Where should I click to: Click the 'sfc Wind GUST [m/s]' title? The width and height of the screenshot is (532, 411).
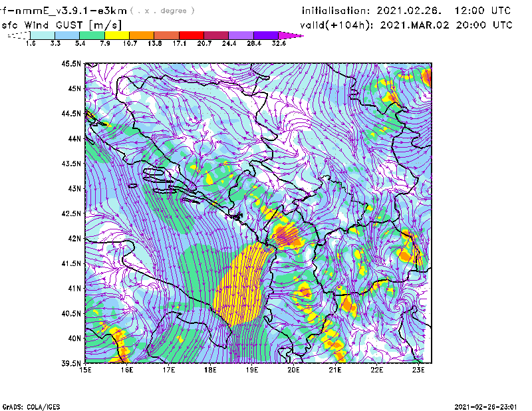(x=61, y=25)
